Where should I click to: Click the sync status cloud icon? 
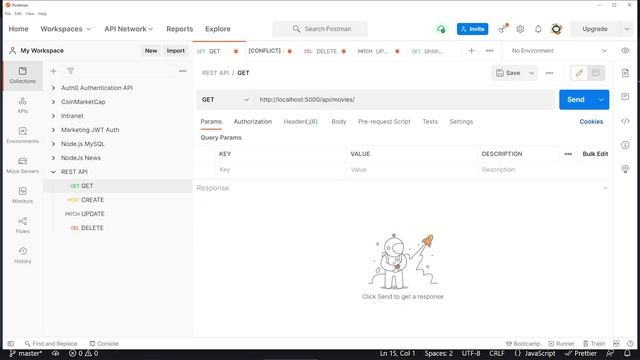coord(441,29)
